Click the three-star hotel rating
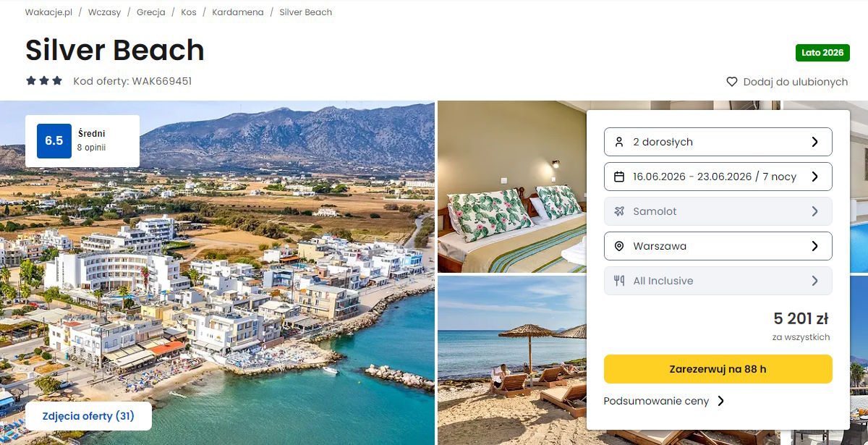Image resolution: width=868 pixels, height=445 pixels. click(44, 81)
